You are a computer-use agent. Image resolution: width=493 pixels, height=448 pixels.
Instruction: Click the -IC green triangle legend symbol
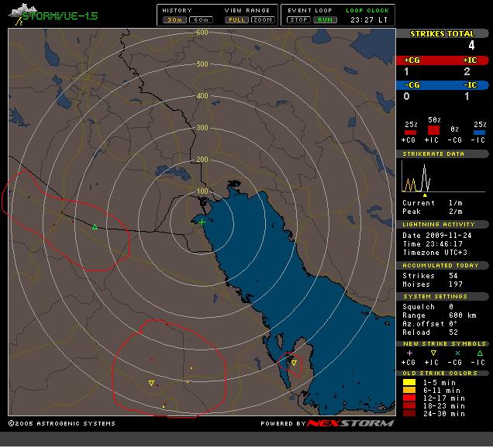pos(480,353)
